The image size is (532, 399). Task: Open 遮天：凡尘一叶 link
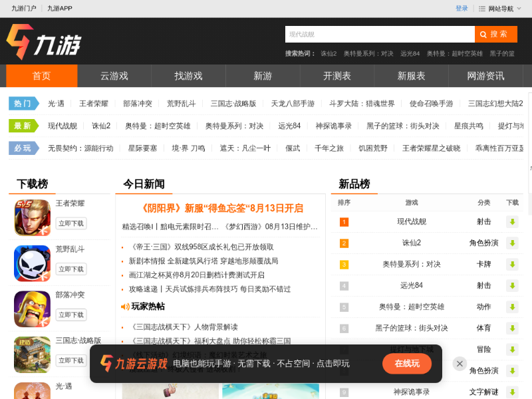tap(245, 148)
